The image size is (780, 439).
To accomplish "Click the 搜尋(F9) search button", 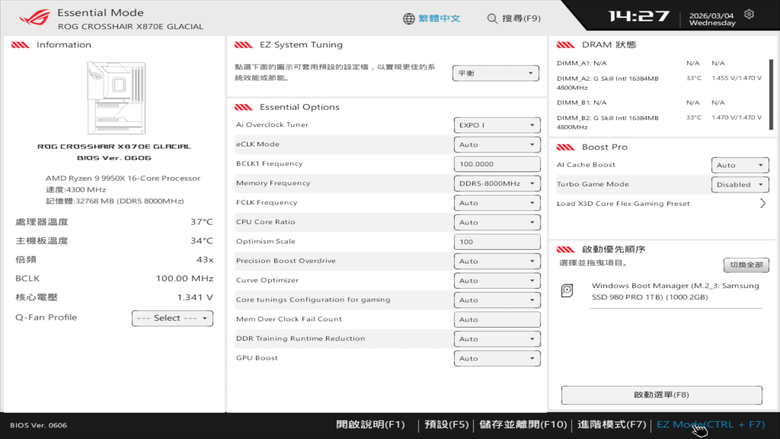I will click(x=521, y=19).
